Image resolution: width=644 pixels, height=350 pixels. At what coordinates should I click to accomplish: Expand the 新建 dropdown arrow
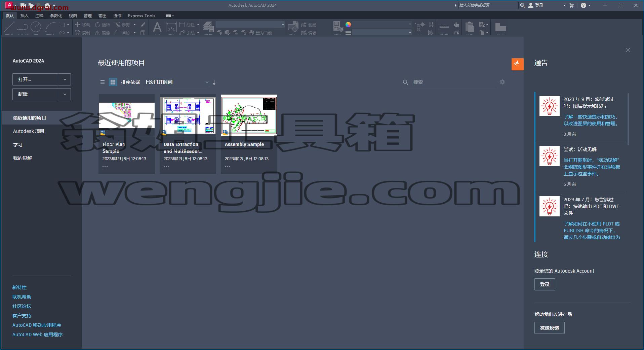point(65,94)
